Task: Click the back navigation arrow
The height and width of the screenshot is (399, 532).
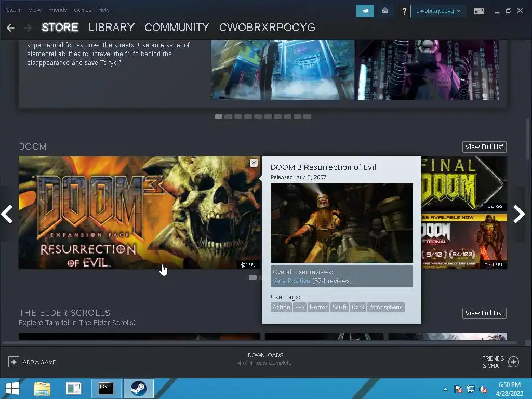Action: coord(10,28)
